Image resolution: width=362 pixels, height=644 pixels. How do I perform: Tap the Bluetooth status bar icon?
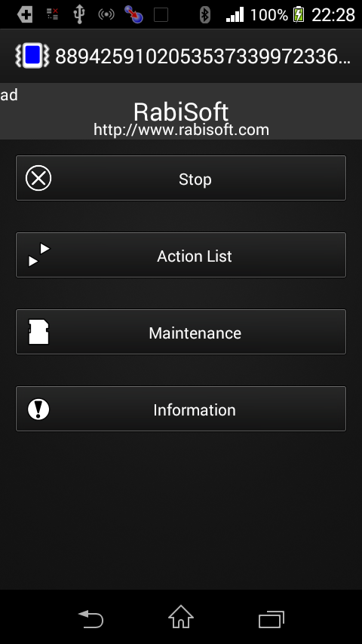coord(204,15)
